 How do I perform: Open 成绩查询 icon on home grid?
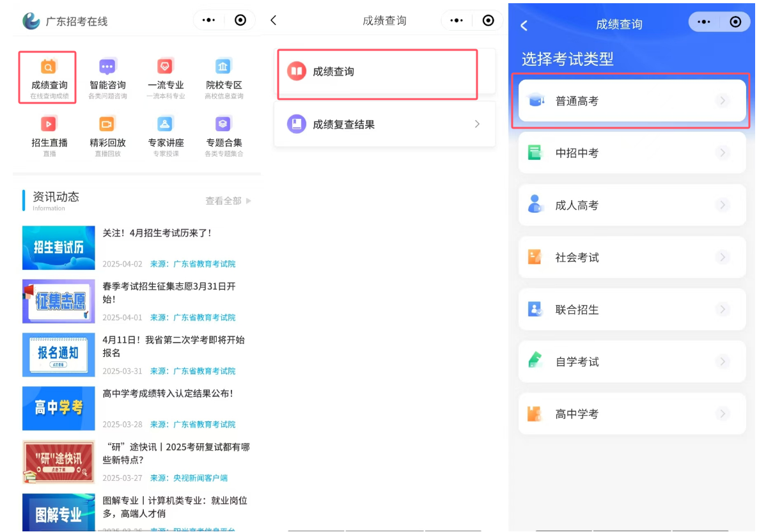(x=49, y=67)
